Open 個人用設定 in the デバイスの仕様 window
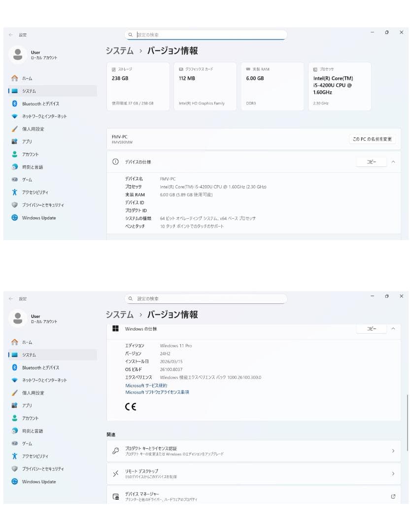The height and width of the screenshot is (532, 412). pos(53,129)
